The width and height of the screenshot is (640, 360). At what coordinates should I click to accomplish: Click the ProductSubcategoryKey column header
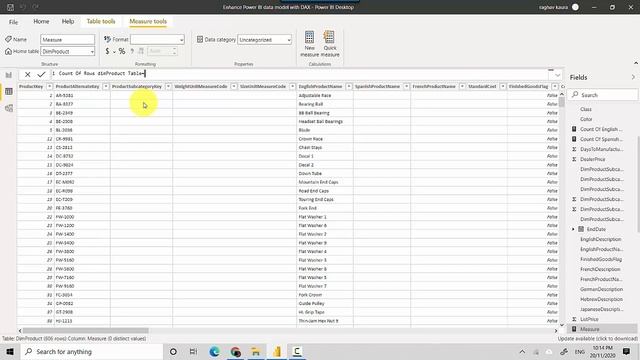click(x=137, y=87)
